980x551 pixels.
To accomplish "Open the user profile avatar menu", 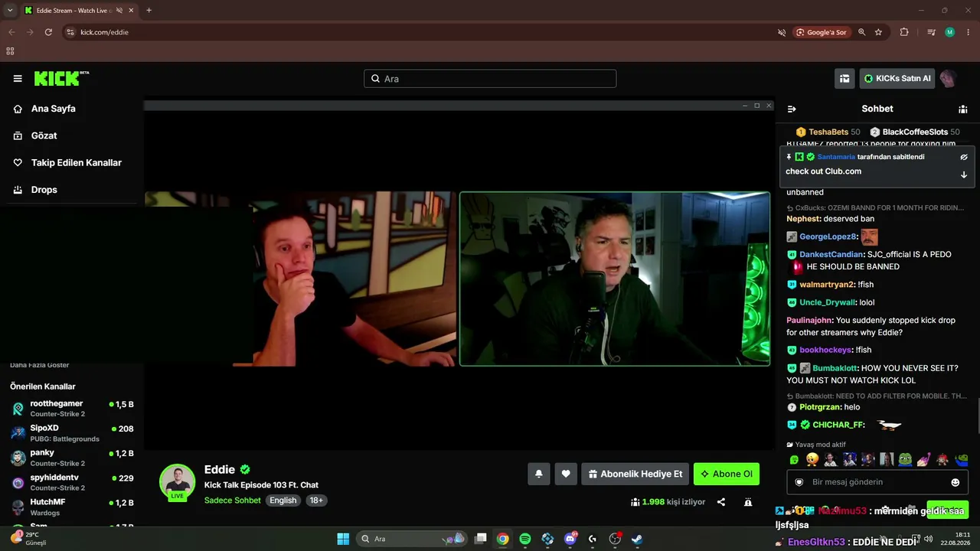I will coord(948,78).
